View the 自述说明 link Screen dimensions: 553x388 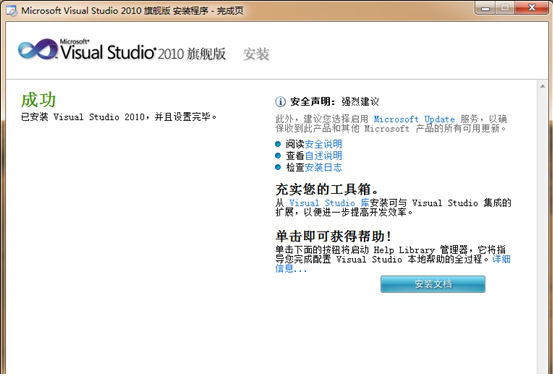click(x=323, y=156)
